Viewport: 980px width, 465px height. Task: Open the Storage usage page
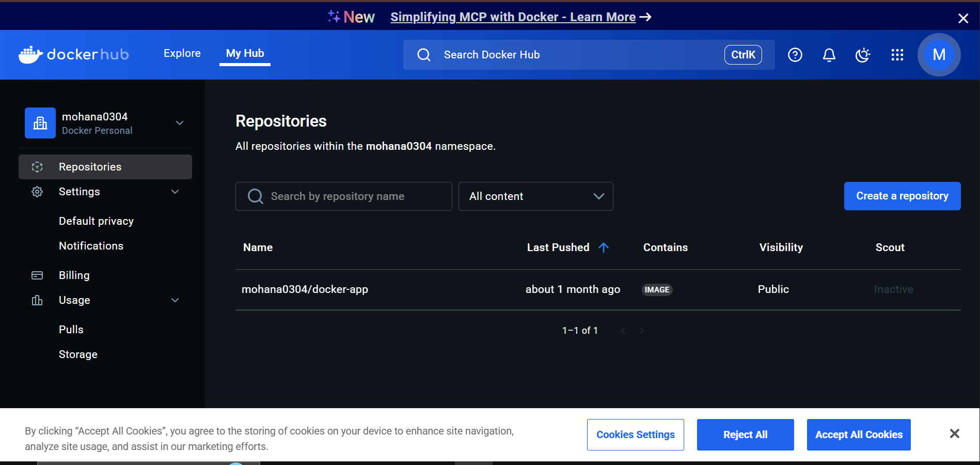click(78, 354)
